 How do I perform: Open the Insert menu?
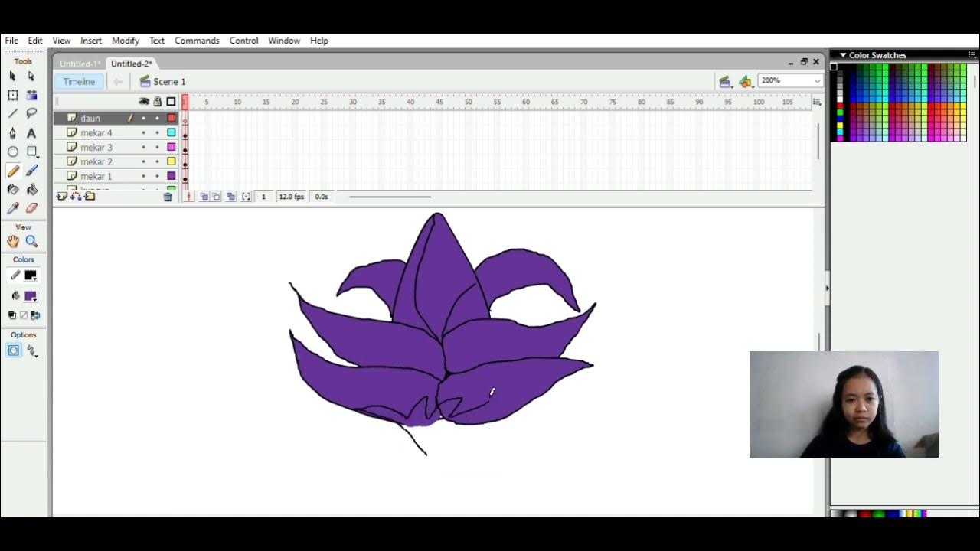[x=91, y=41]
